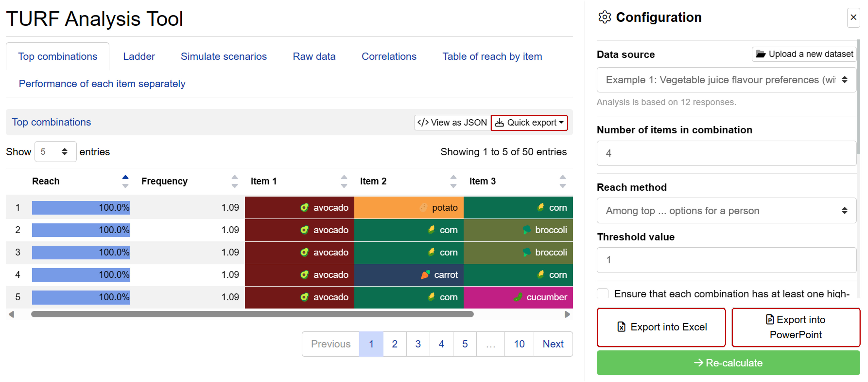Sort table by Item 1 column arrows
Viewport: 868px width, 382px height.
[344, 181]
